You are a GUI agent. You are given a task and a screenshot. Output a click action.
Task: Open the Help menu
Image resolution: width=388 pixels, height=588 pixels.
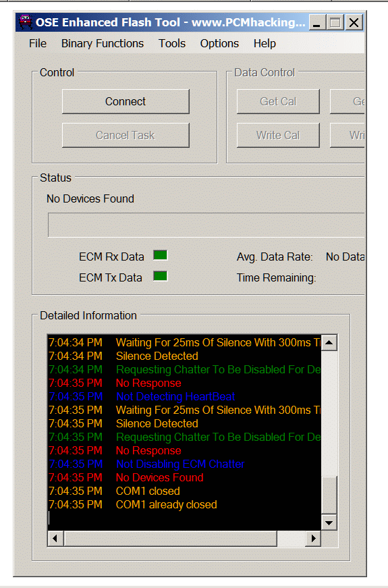(265, 43)
